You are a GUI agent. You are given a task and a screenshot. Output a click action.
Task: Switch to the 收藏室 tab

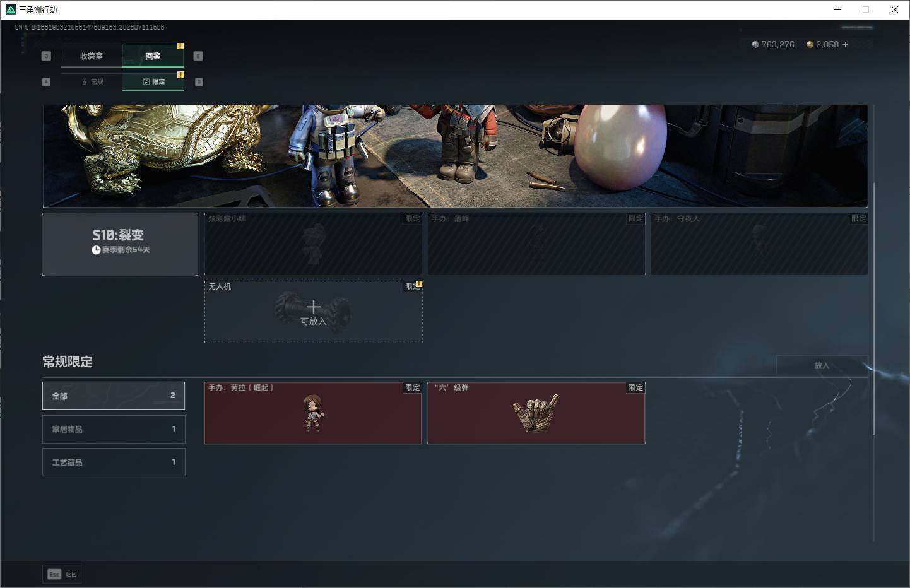(x=92, y=56)
